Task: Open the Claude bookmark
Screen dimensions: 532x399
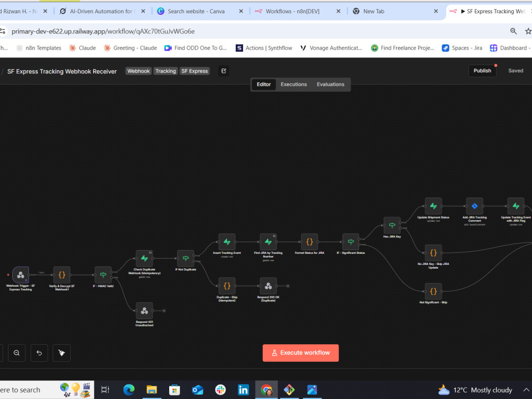Action: pos(82,48)
